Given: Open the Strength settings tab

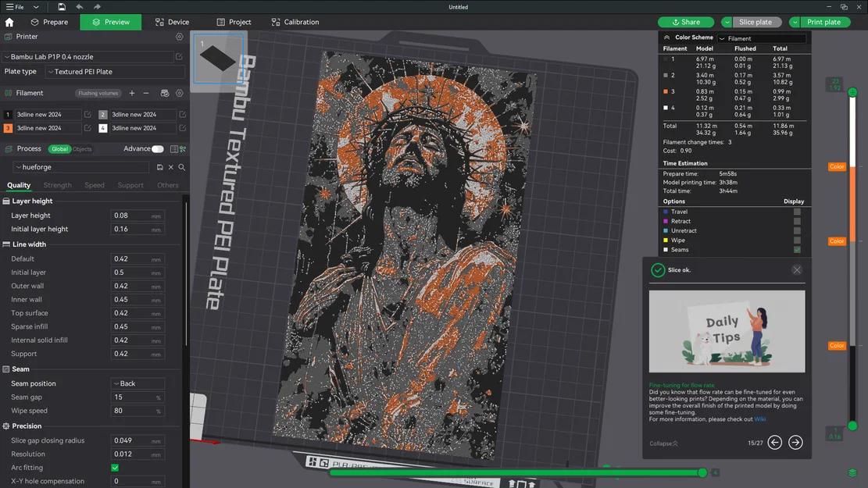Looking at the screenshot, I should click(x=58, y=185).
